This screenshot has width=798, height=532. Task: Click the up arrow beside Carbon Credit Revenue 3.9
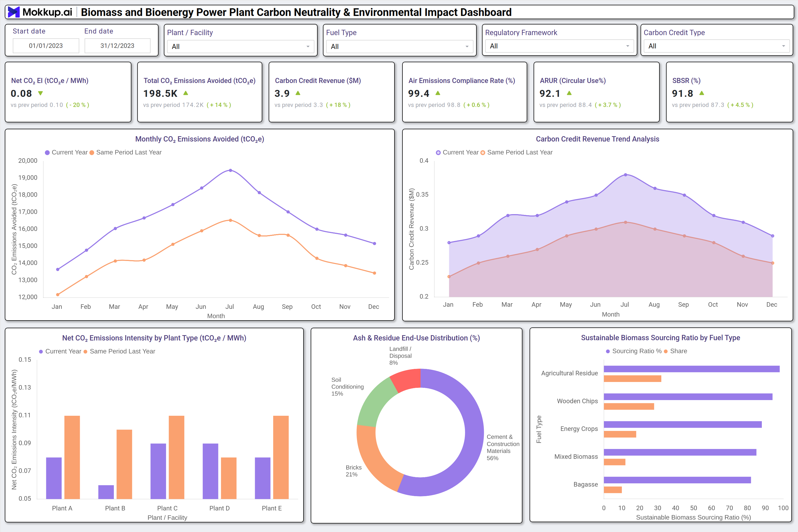(x=298, y=93)
